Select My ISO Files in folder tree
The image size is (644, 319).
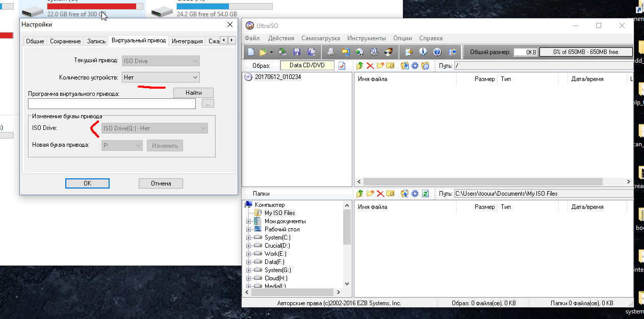279,213
